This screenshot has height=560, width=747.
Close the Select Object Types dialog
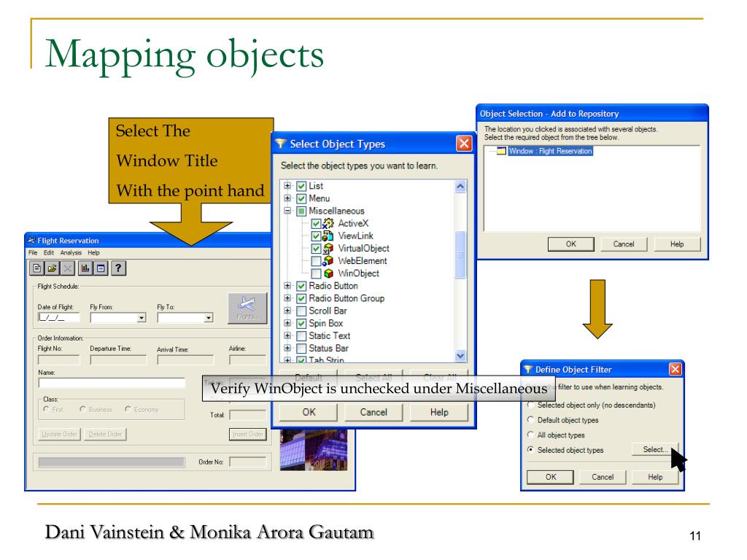pyautogui.click(x=464, y=144)
